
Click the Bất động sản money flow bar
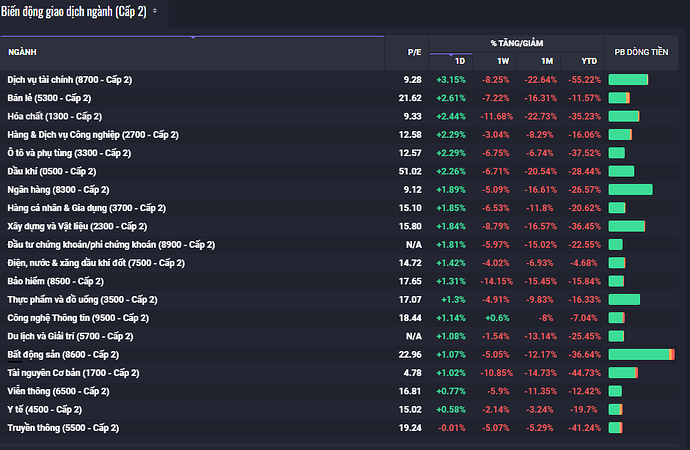641,354
